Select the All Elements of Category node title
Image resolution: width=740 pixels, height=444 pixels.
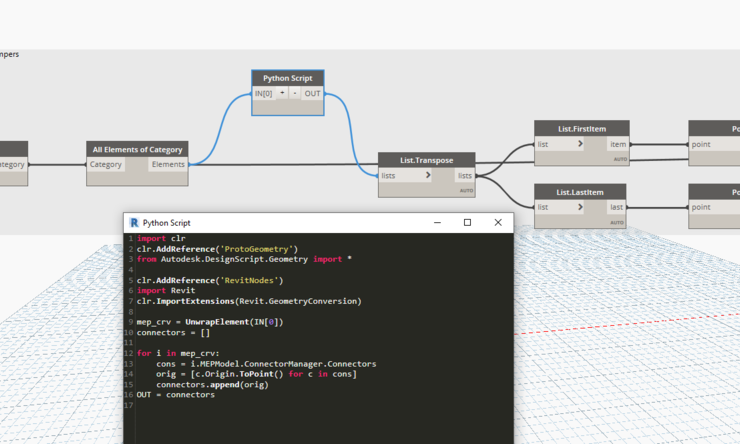(x=137, y=149)
